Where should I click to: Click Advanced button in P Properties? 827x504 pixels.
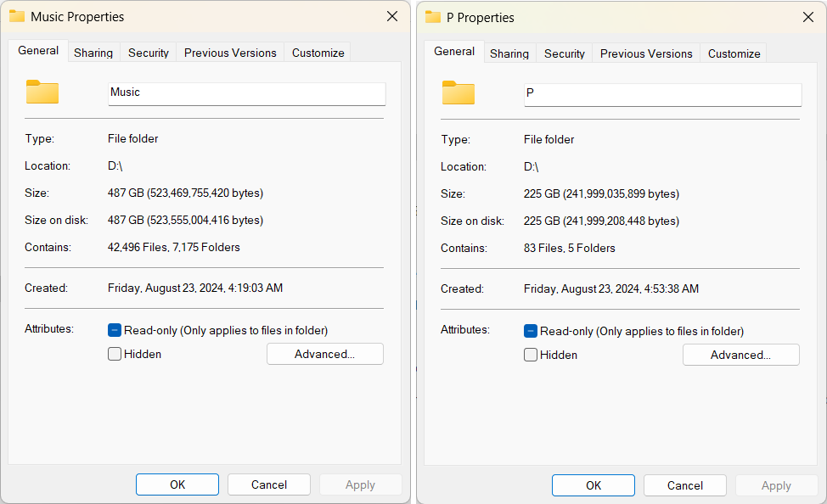[x=741, y=355]
